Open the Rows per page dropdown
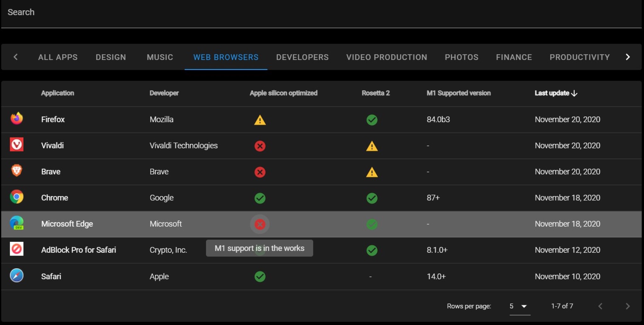 (x=520, y=306)
